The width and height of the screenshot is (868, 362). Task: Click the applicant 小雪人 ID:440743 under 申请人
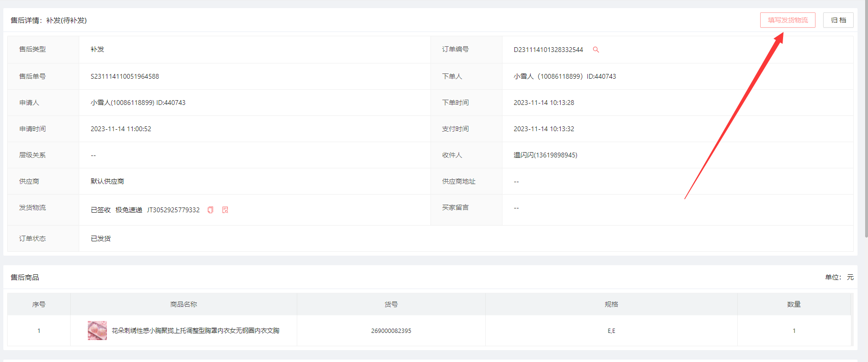[x=138, y=103]
